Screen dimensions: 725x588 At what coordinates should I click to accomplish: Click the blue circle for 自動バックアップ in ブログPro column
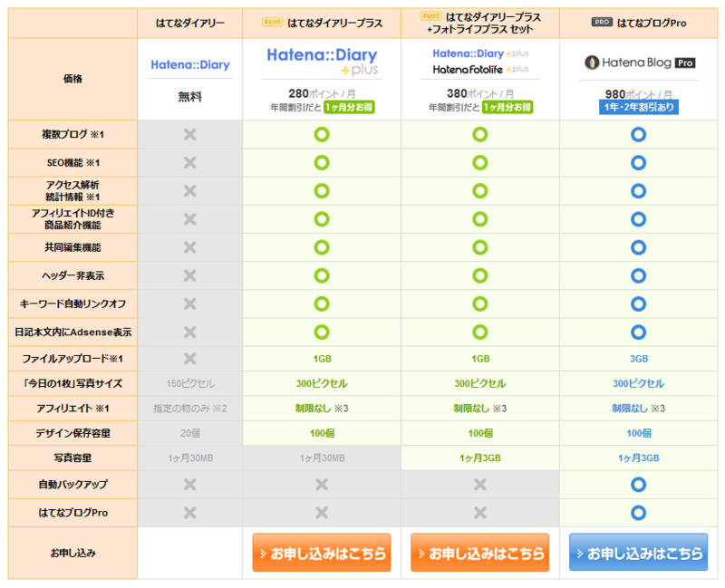pos(639,485)
